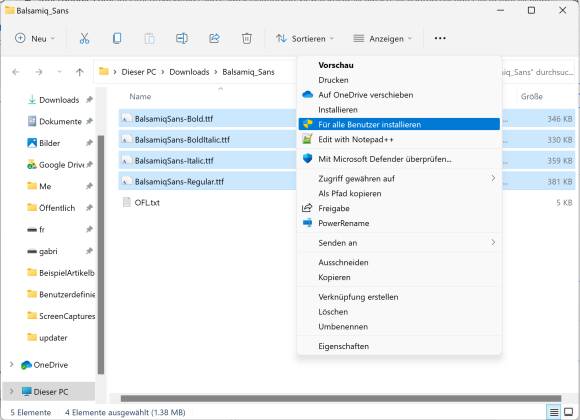The height and width of the screenshot is (420, 580).
Task: Click Downloads in breadcrumb path
Action: pos(189,72)
